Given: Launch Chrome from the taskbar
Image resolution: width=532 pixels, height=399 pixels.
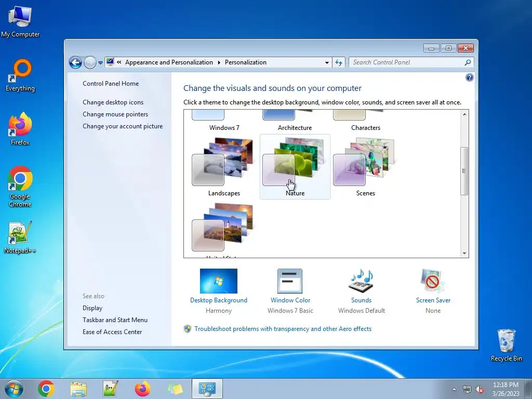Looking at the screenshot, I should (46, 389).
